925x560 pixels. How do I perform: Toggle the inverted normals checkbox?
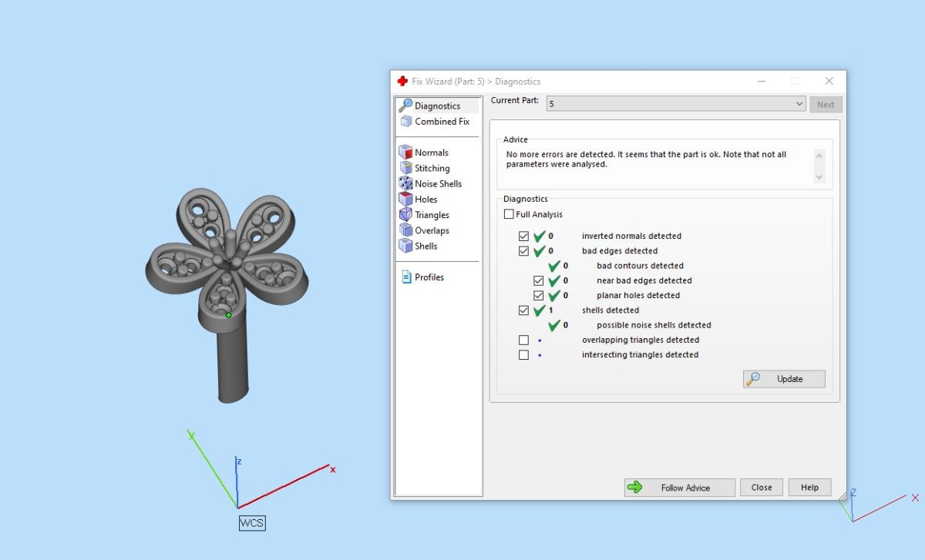(x=524, y=236)
